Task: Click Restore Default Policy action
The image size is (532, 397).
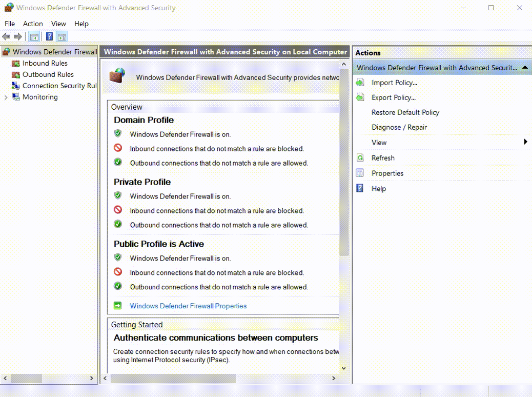Action: (405, 112)
